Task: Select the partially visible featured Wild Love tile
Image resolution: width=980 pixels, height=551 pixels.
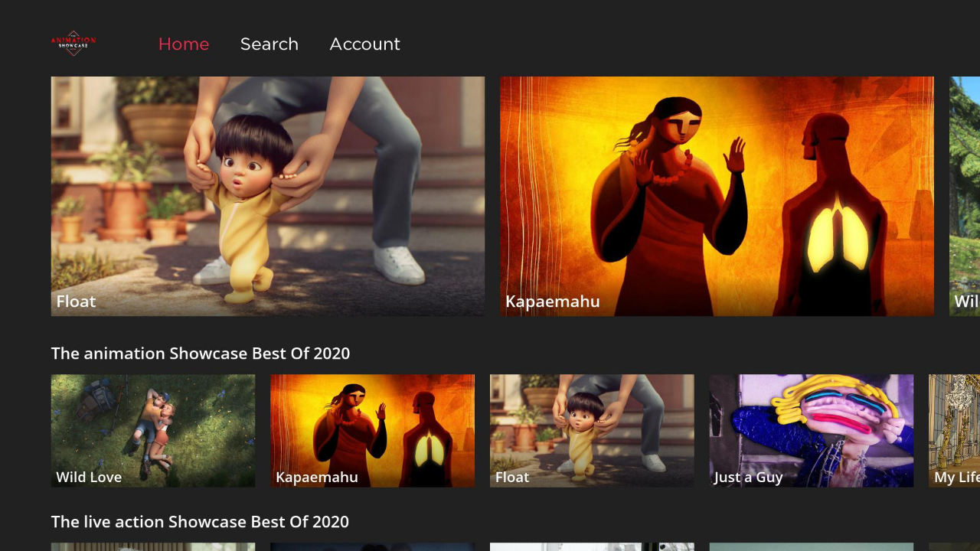Action: (965, 196)
